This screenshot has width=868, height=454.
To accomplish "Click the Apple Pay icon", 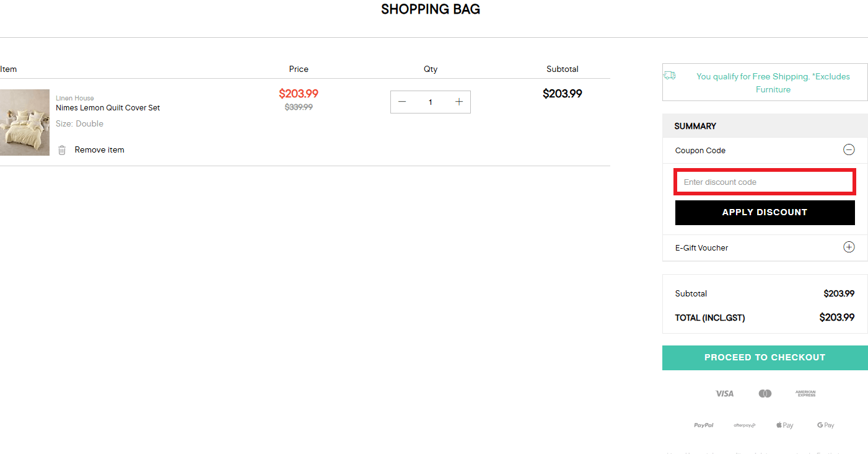I will coord(784,425).
